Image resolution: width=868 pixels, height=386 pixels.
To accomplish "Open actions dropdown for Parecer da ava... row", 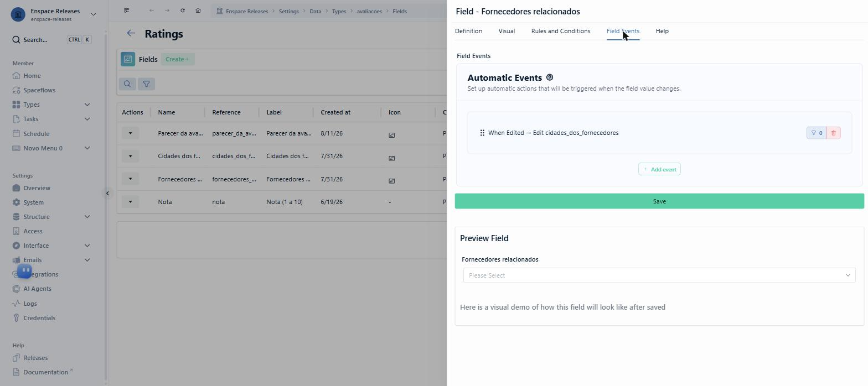I will (131, 133).
